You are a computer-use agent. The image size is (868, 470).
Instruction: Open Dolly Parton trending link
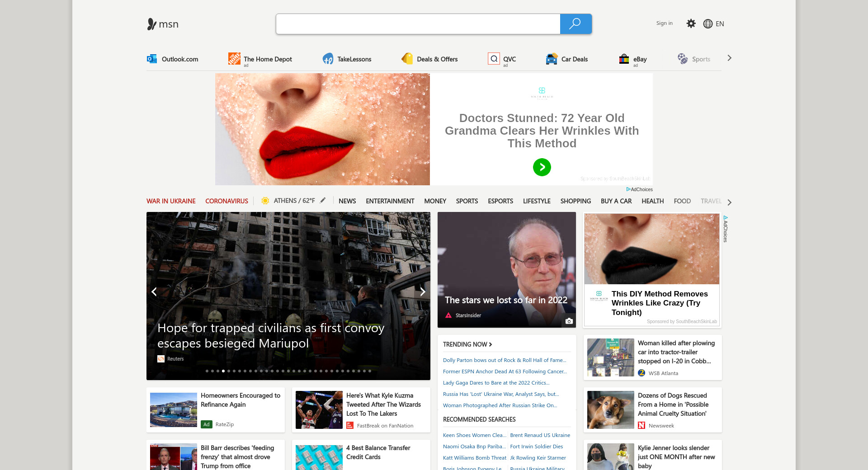pyautogui.click(x=505, y=360)
